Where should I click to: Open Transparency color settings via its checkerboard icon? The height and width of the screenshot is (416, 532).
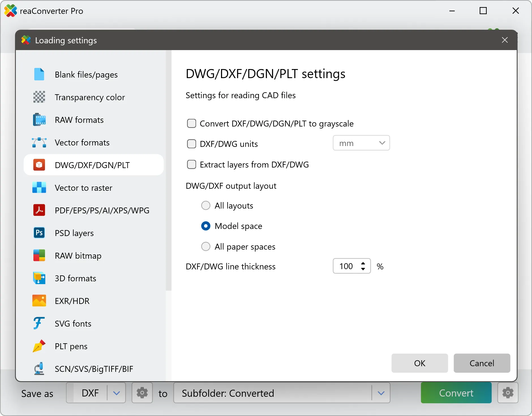tap(39, 97)
